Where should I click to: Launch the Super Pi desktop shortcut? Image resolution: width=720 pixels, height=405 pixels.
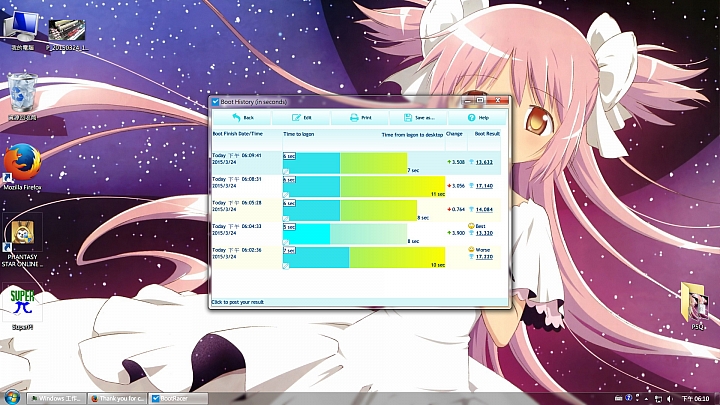tap(22, 307)
